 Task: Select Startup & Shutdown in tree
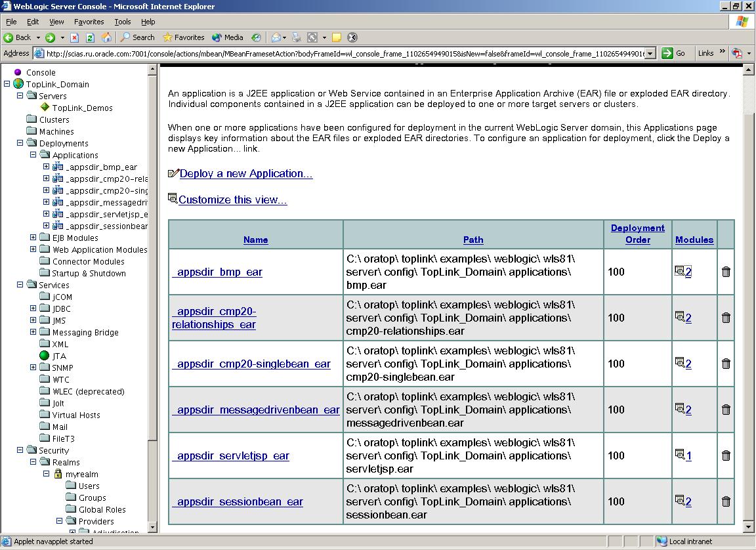[89, 273]
